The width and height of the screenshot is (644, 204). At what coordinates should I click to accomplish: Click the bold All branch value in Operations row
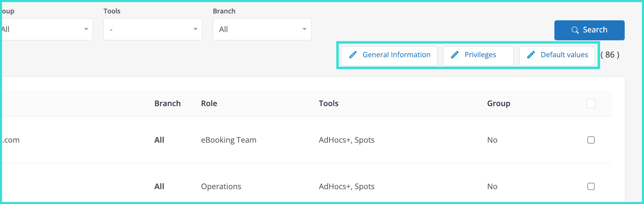[x=159, y=186]
